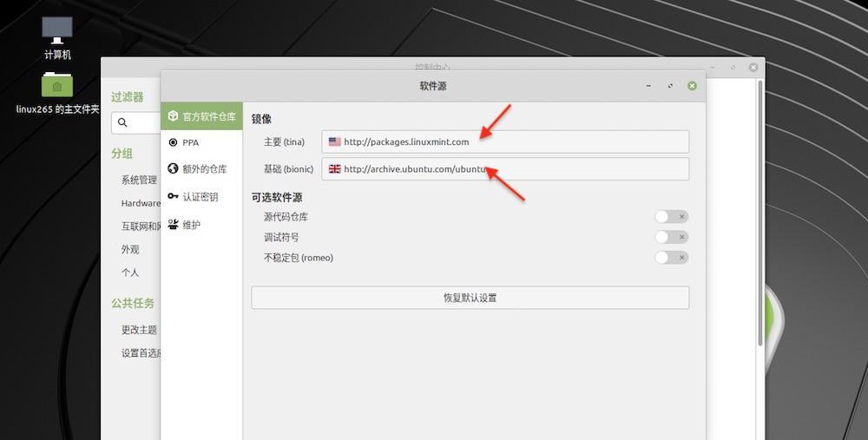This screenshot has width=868, height=440.
Task: Select 外观 in the group list
Action: [130, 250]
